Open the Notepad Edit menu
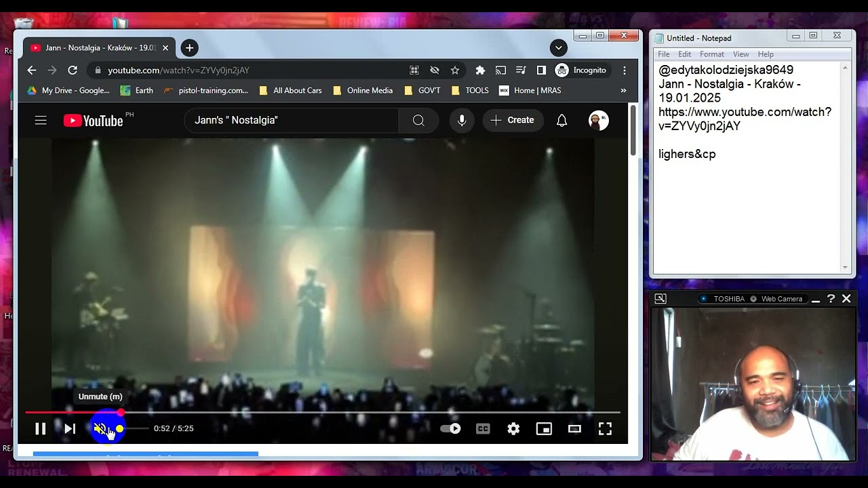Screen dimensions: 868x488 685,54
